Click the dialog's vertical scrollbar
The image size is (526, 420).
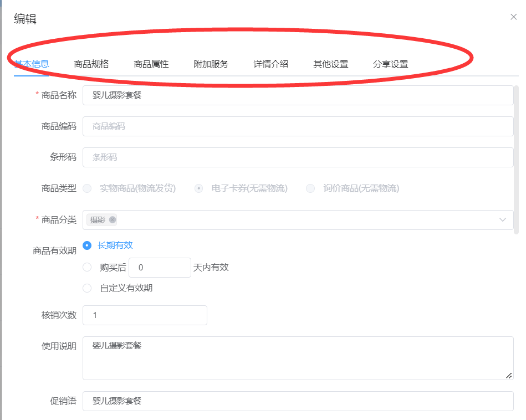(x=516, y=160)
